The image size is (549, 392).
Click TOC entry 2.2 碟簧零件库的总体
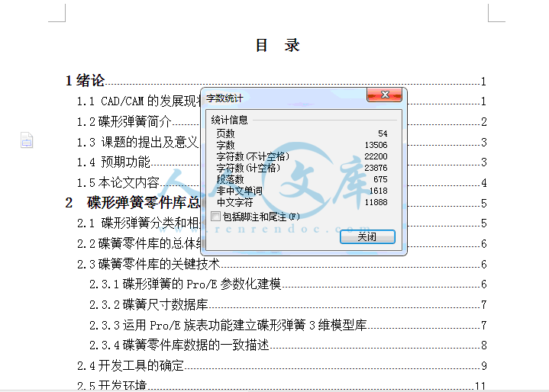point(139,243)
